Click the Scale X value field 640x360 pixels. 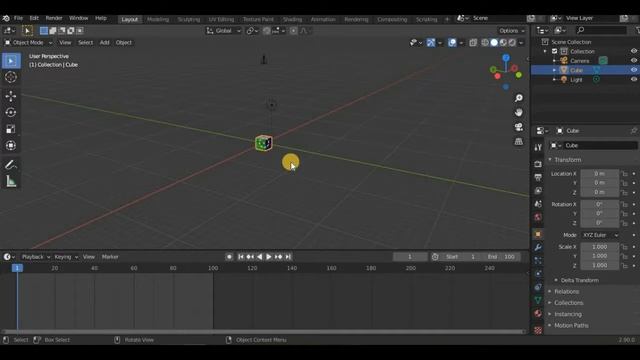pos(600,247)
